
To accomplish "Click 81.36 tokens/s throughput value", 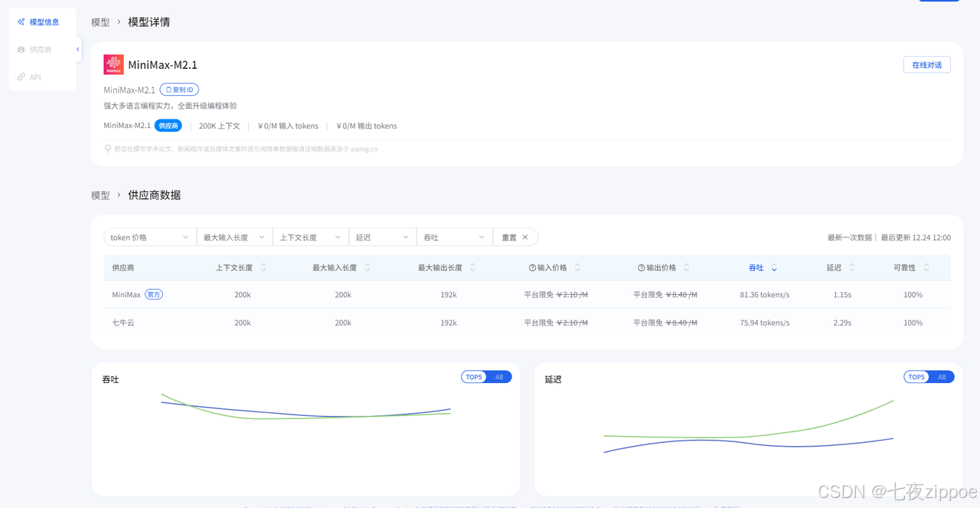I will tap(765, 295).
